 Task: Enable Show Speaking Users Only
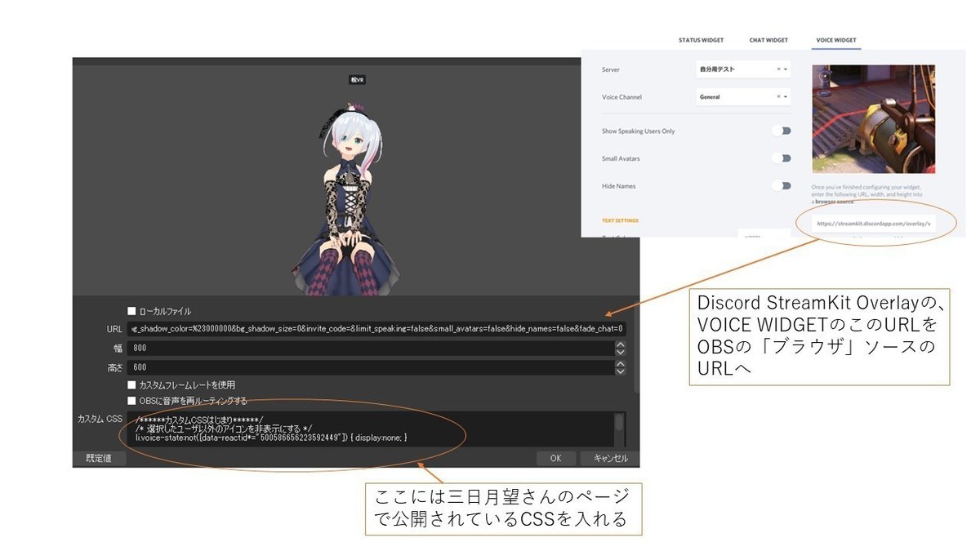[x=782, y=130]
